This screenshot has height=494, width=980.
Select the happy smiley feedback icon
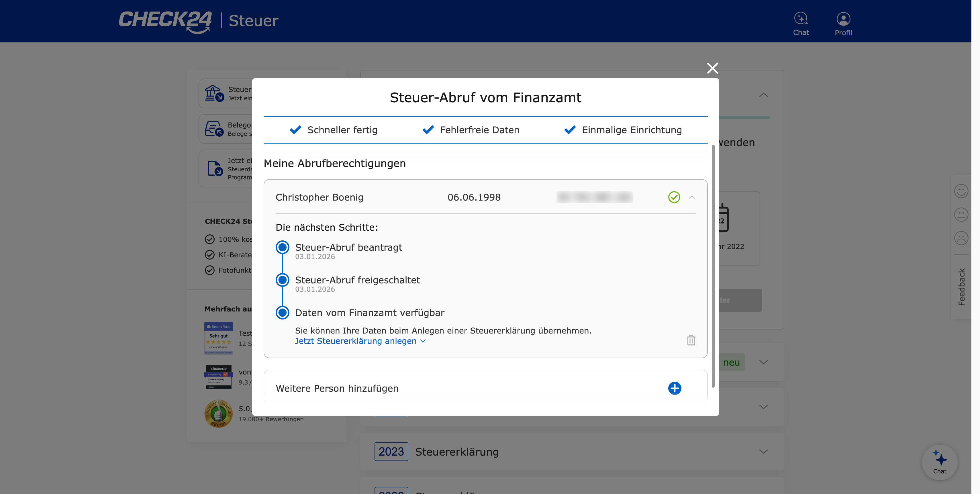click(961, 191)
